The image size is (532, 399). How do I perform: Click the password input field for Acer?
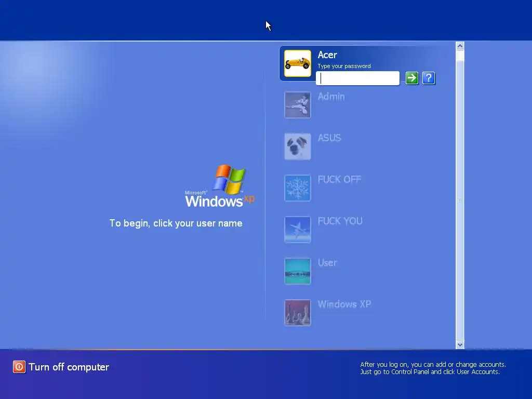pyautogui.click(x=357, y=78)
